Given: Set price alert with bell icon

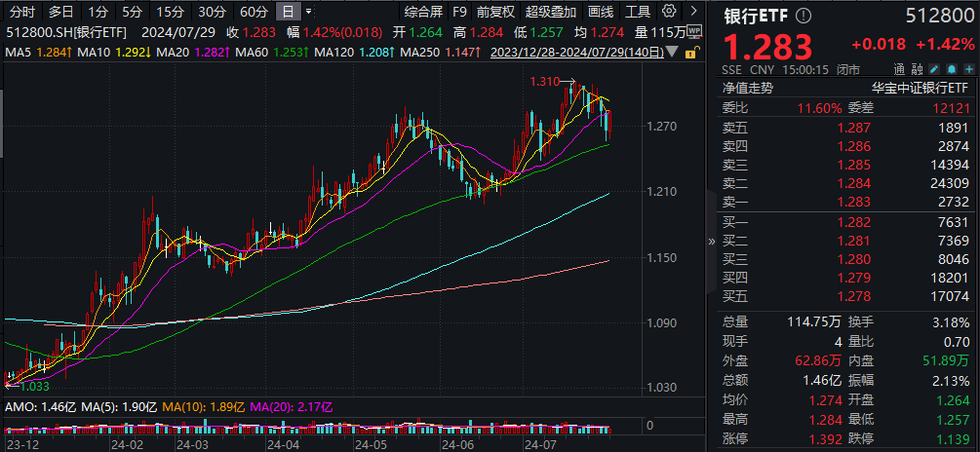Looking at the screenshot, I should [x=951, y=70].
